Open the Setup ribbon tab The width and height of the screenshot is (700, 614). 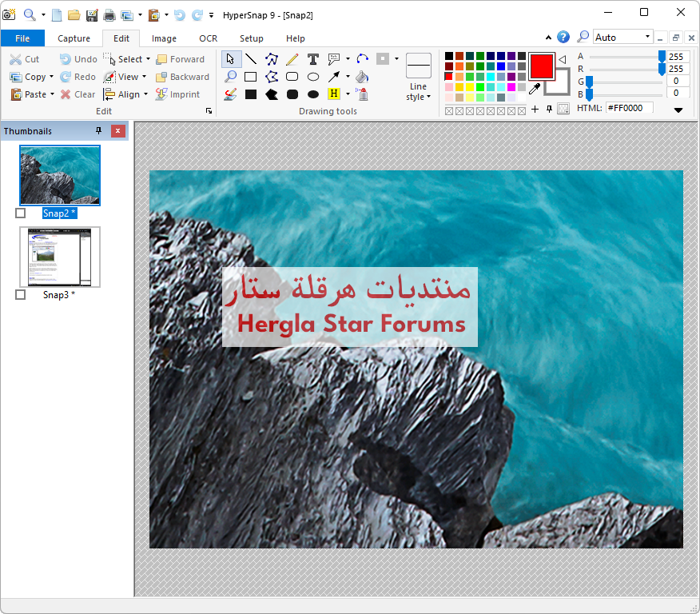pos(252,38)
